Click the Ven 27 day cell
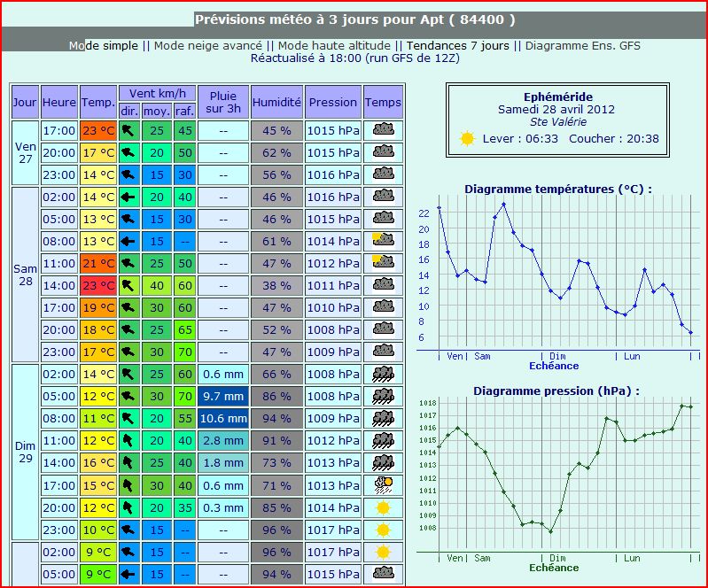Screen dimensions: 708x588 tap(25, 152)
